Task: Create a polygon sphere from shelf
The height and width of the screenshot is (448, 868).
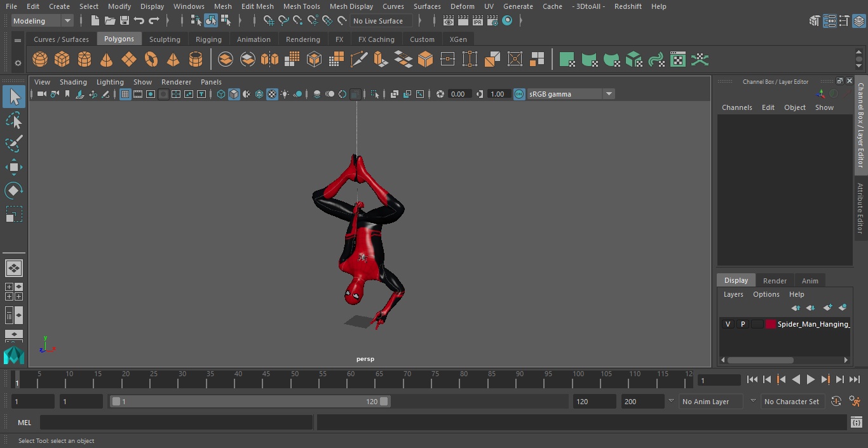Action: (x=40, y=60)
